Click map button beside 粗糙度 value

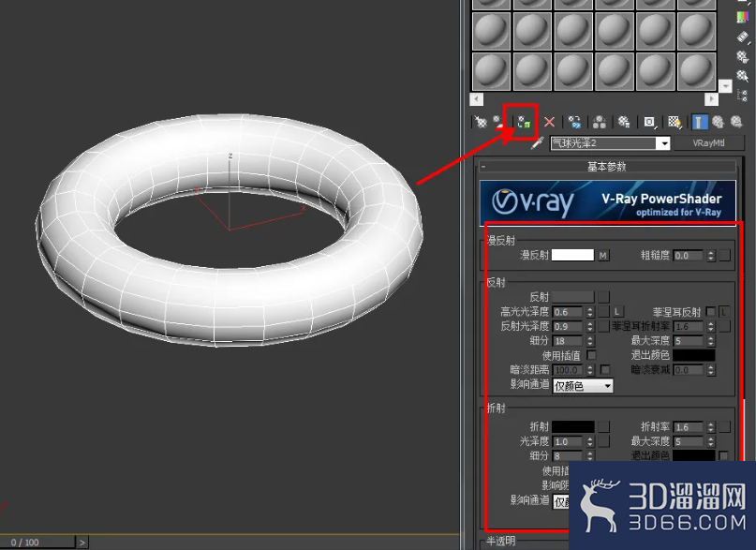tap(725, 256)
